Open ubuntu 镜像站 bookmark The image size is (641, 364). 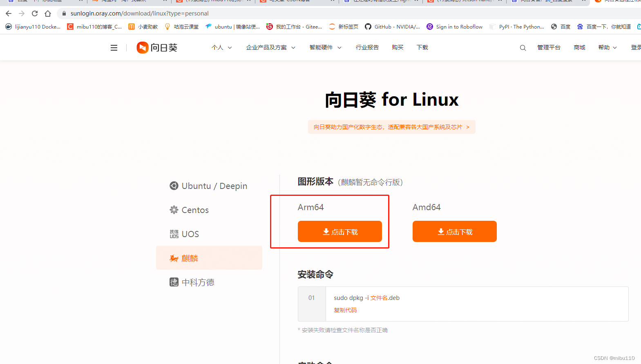(232, 27)
